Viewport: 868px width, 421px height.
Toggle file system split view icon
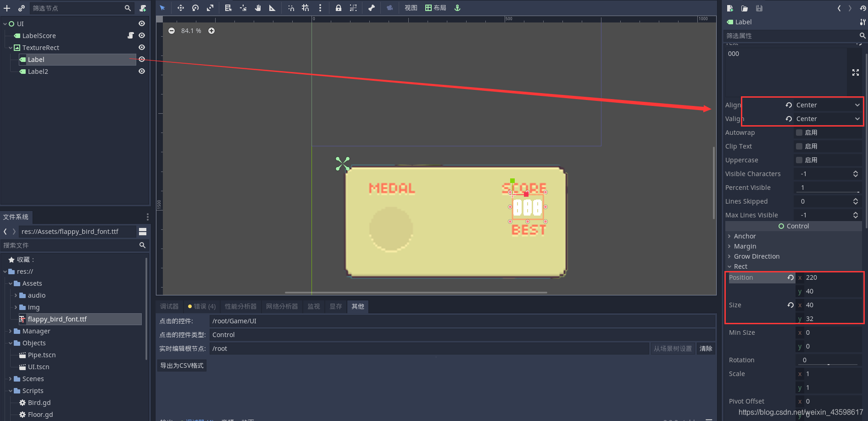[x=143, y=232]
